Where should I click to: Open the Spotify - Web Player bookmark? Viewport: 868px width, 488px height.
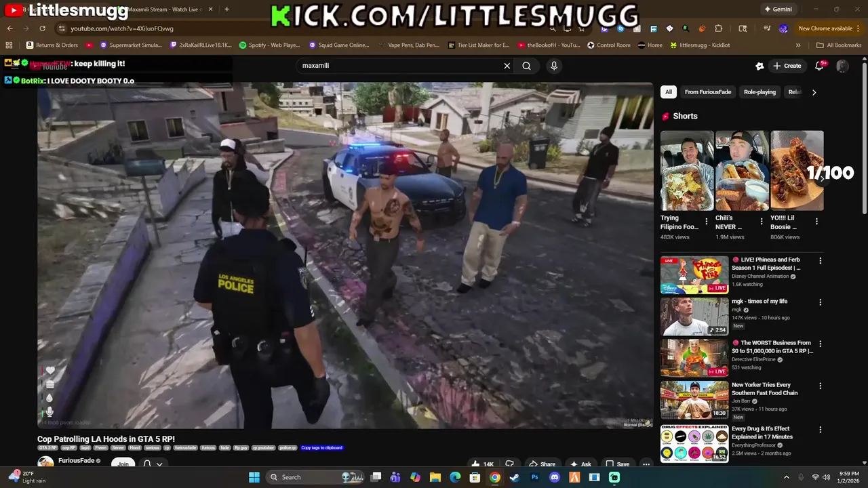(x=269, y=45)
